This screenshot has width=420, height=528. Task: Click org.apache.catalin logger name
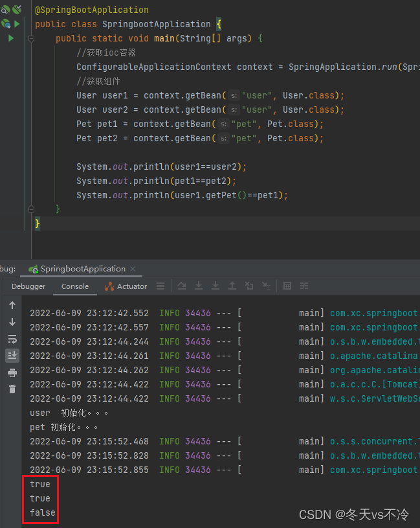coord(375,370)
